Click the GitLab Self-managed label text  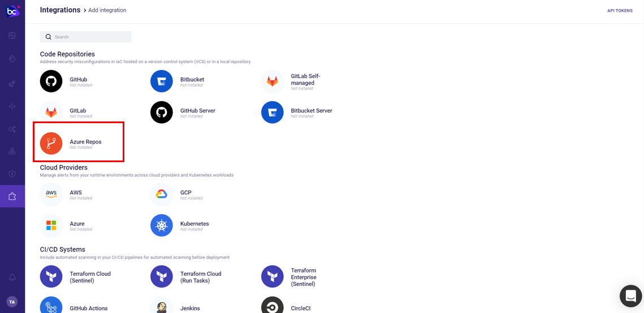305,80
